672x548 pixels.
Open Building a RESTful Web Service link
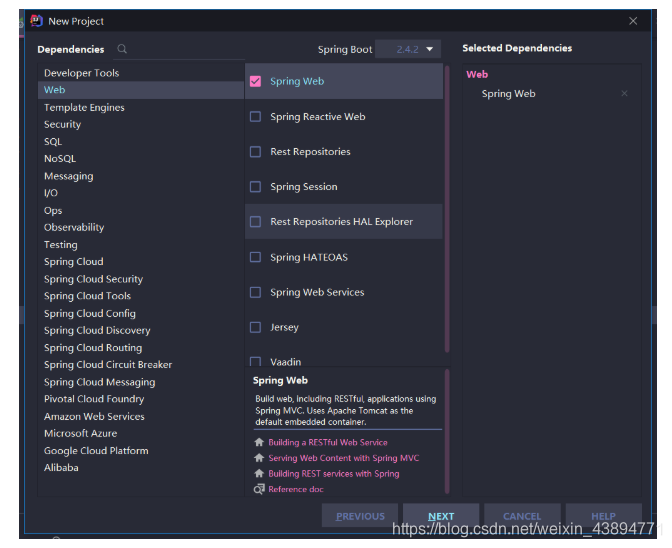click(328, 442)
